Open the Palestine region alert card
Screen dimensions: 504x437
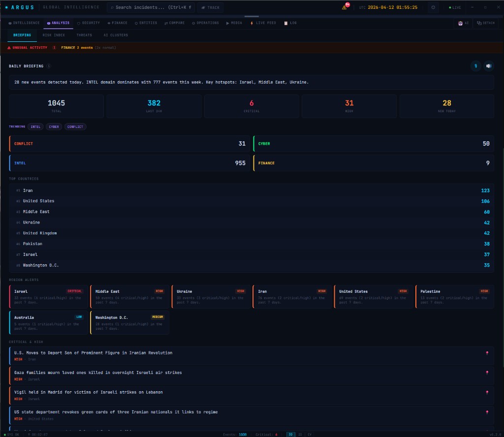pyautogui.click(x=454, y=297)
